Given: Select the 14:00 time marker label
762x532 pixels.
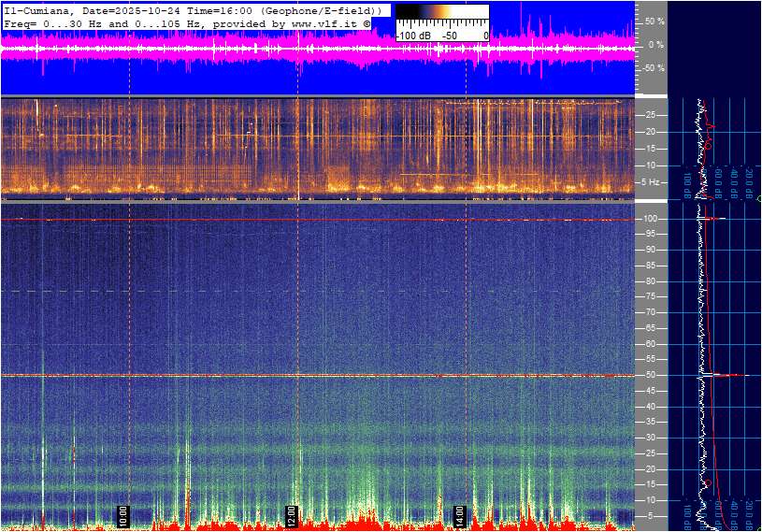Looking at the screenshot, I should click(x=459, y=516).
